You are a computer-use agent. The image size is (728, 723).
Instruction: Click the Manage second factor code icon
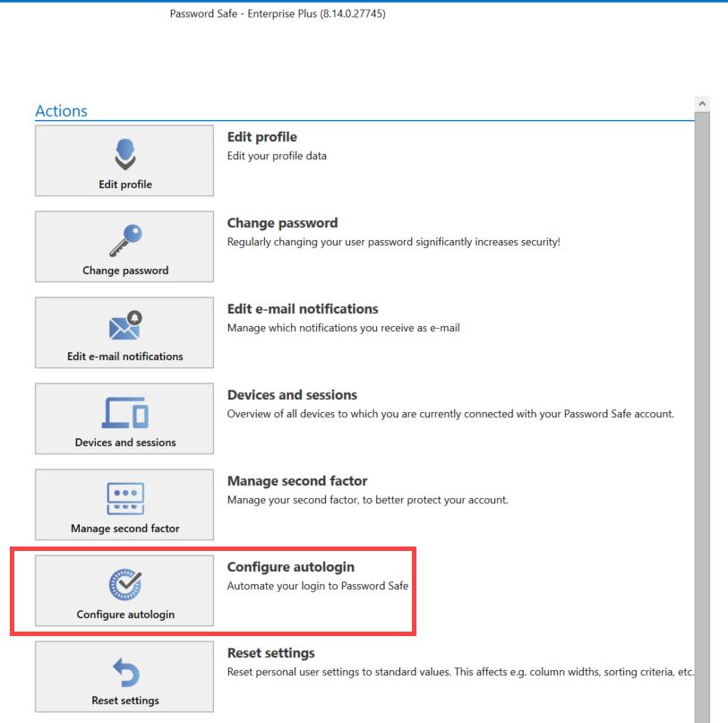tap(125, 498)
